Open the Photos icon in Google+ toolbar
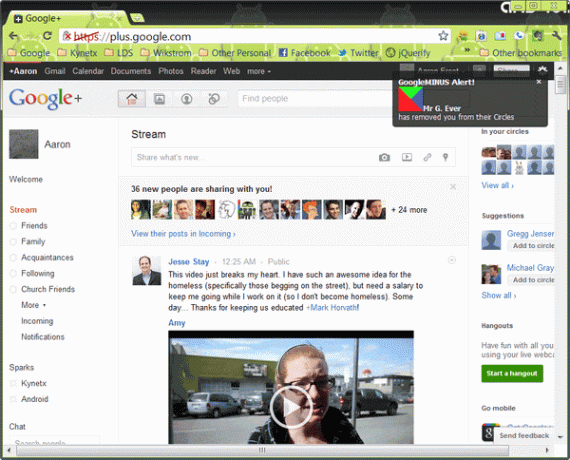Viewport: 570px width, 460px height. coord(159,99)
